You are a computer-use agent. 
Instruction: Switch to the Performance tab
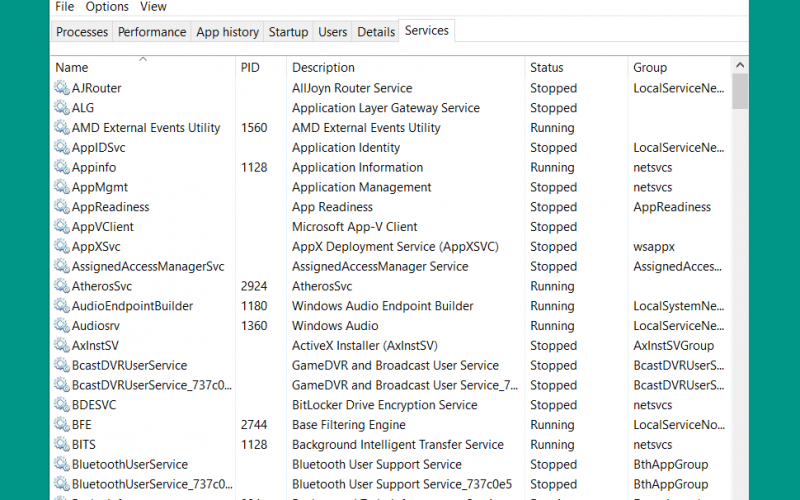[152, 32]
